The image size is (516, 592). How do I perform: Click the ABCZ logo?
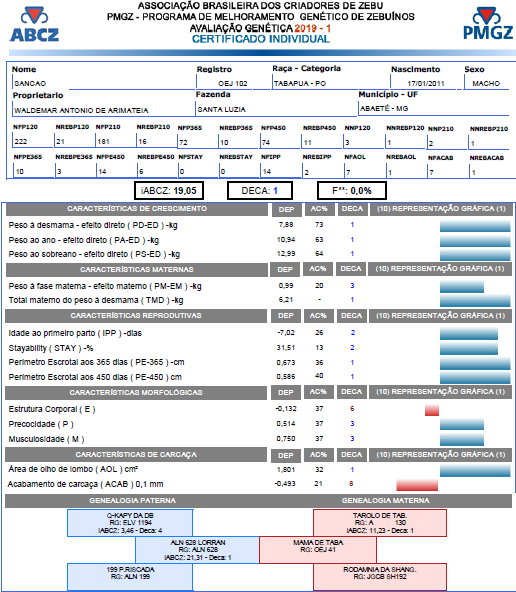pyautogui.click(x=34, y=25)
